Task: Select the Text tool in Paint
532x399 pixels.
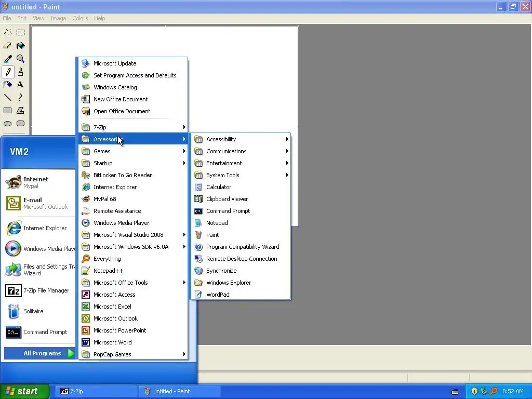Action: pyautogui.click(x=21, y=85)
